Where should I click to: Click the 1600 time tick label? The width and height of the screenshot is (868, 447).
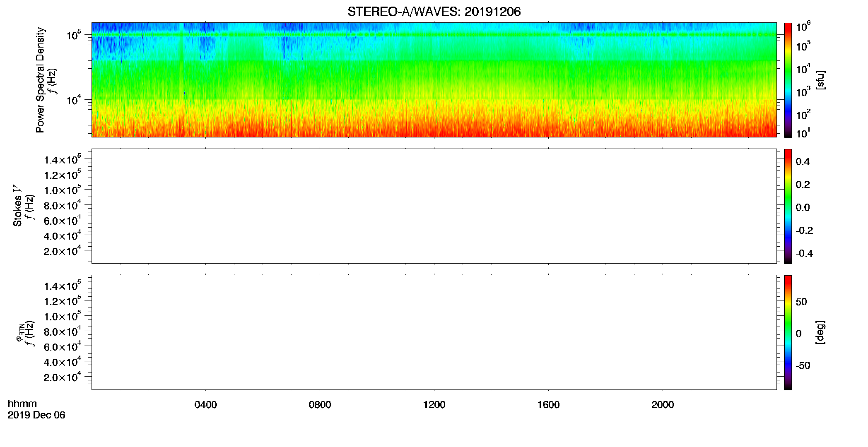(x=548, y=405)
